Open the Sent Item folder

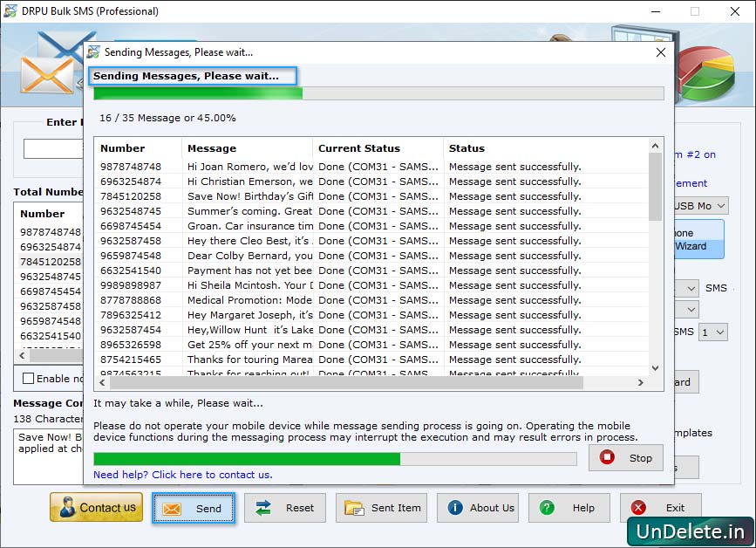tap(381, 508)
